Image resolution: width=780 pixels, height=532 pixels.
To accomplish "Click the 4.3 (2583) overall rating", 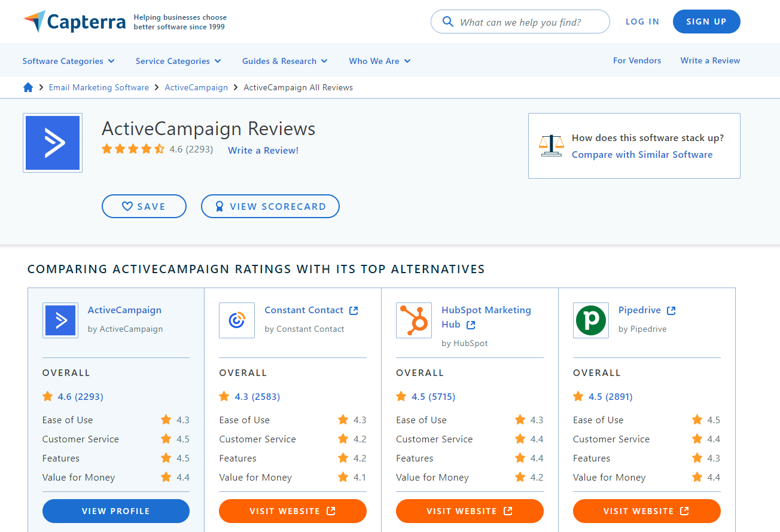I will [x=257, y=396].
